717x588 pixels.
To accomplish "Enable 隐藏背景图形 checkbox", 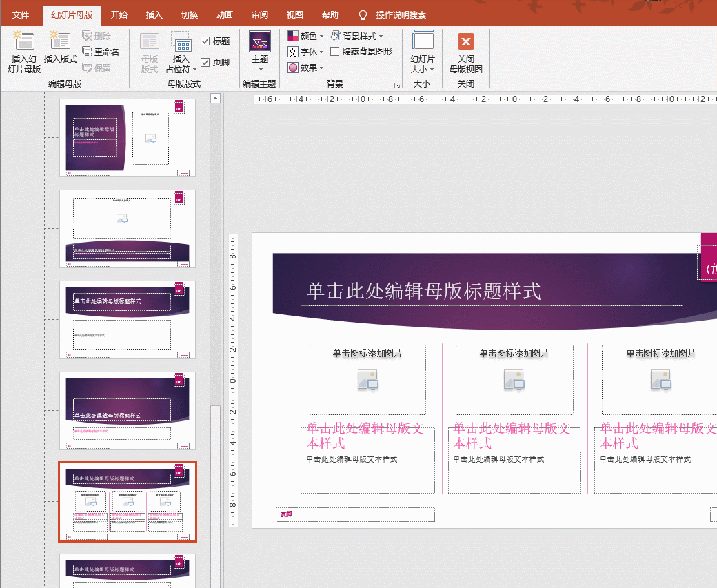I will [335, 51].
